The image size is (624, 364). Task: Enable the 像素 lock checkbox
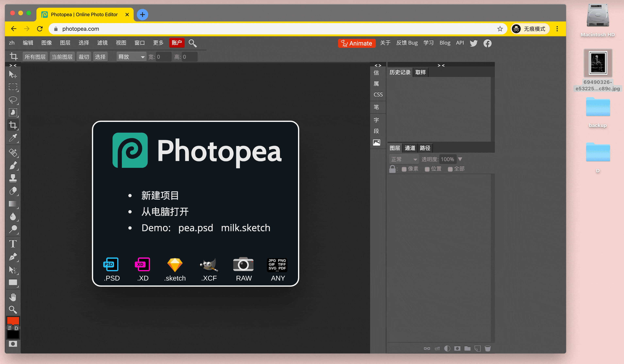pos(404,169)
